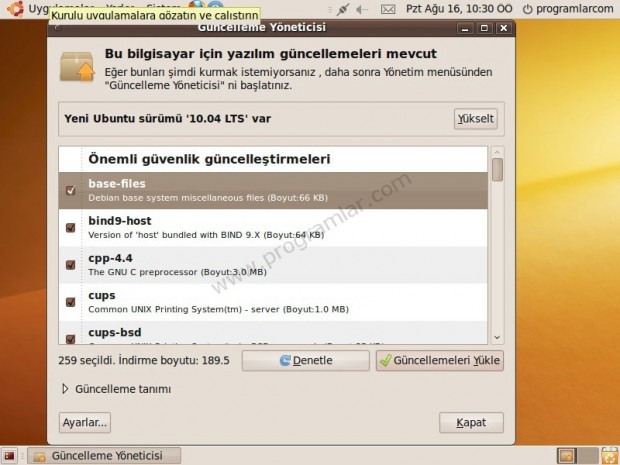Screen dimensions: 620x465
Task: Uncheck the cups update checkbox
Action: click(70, 302)
